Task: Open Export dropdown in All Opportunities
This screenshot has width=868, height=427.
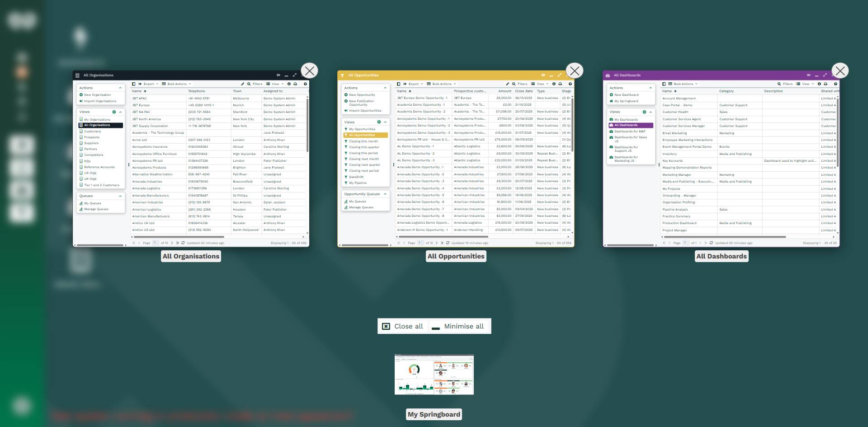Action: (x=413, y=84)
